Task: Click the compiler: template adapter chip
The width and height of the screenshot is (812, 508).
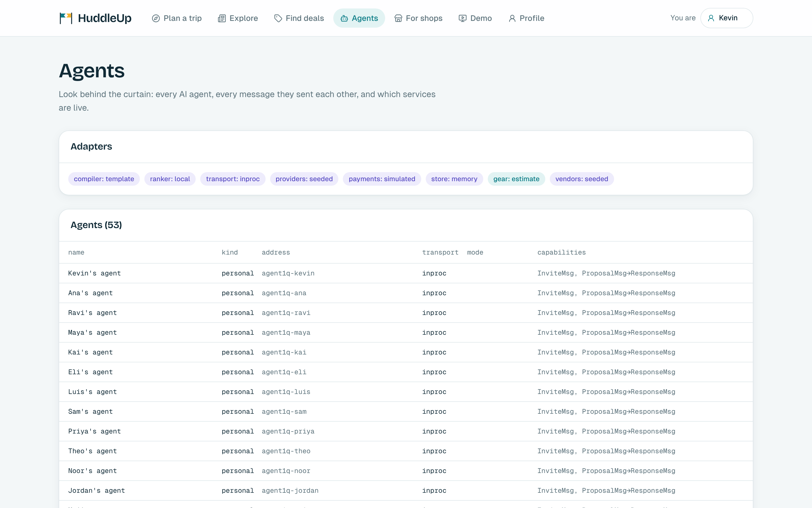Action: point(104,179)
